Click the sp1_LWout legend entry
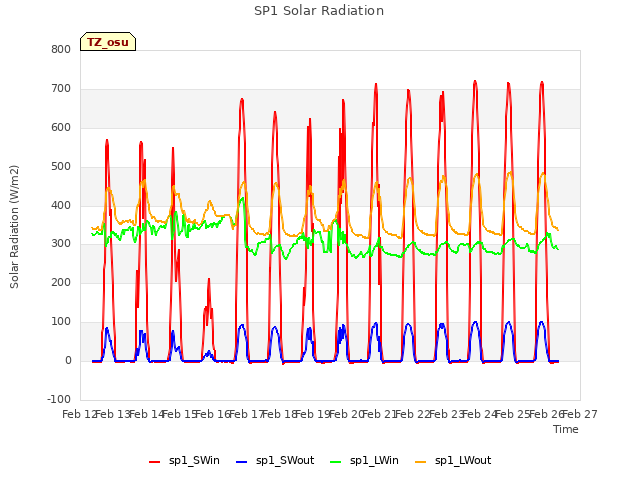The width and height of the screenshot is (640, 480). (x=453, y=460)
